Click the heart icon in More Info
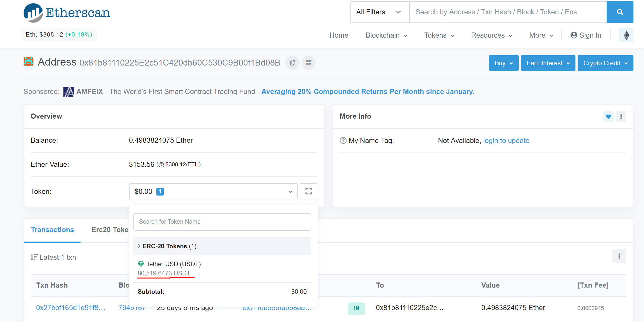This screenshot has width=644, height=322. pyautogui.click(x=608, y=117)
